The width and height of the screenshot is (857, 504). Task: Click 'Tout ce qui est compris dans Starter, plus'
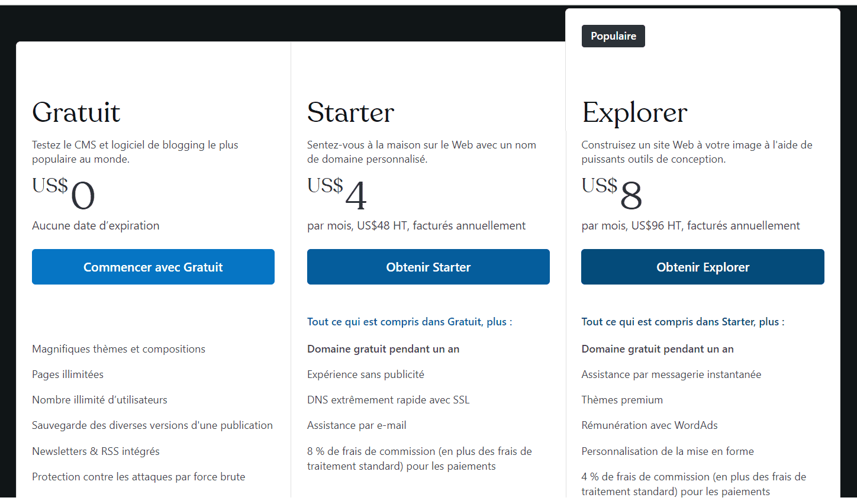(683, 322)
